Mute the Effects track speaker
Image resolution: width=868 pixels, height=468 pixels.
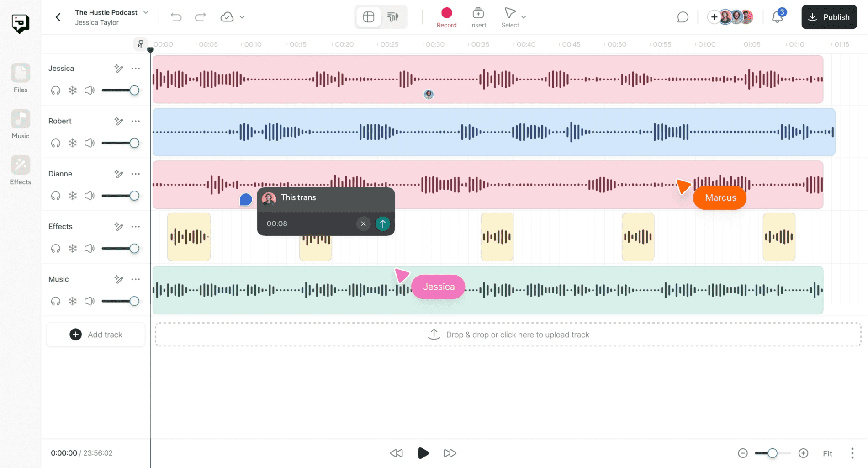(90, 249)
